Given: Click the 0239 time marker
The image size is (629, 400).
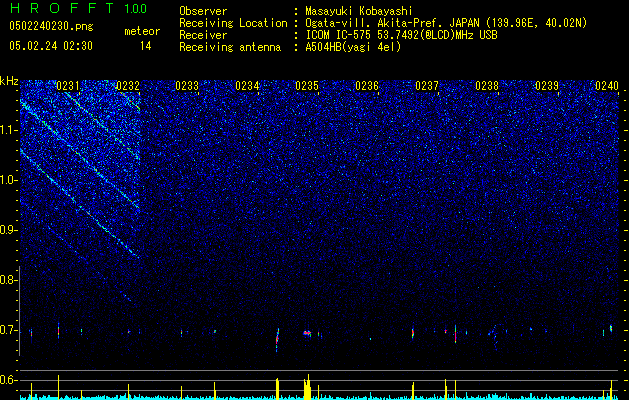Looking at the screenshot, I should coord(547,86).
